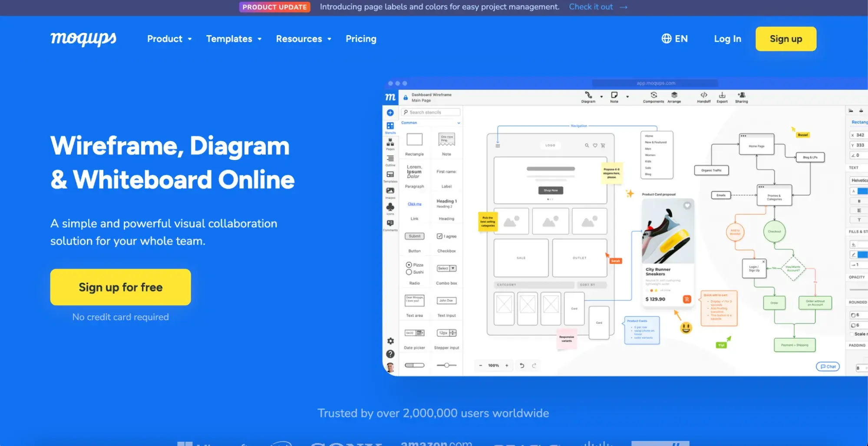Click the Sign up for free button
Viewport: 868px width, 446px height.
[x=120, y=287]
